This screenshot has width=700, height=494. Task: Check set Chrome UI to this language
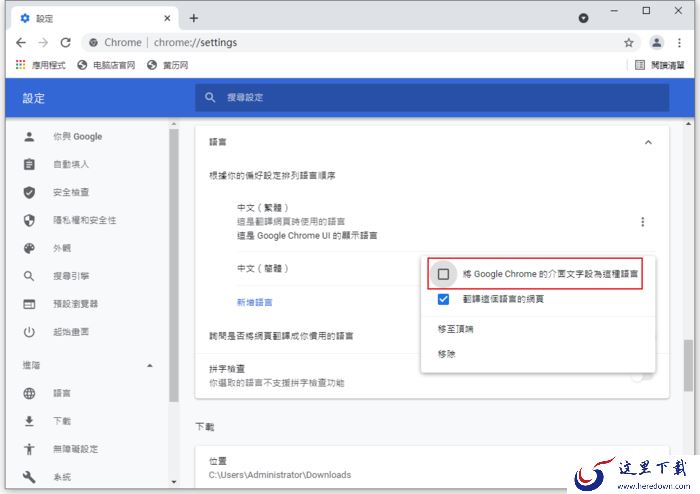coord(443,274)
